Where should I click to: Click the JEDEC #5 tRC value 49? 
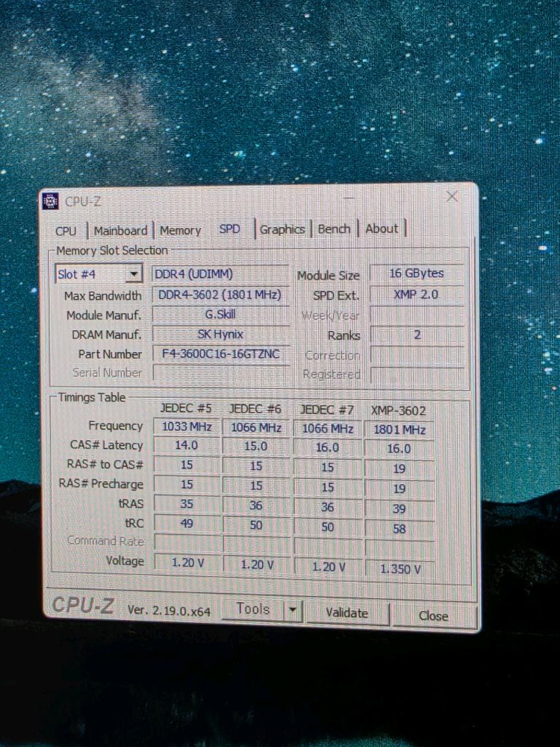pos(187,524)
